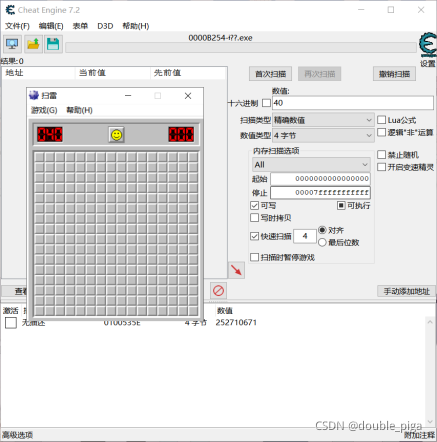This screenshot has width=437, height=442.
Task: Open a cheat table folder icon
Action: click(33, 44)
